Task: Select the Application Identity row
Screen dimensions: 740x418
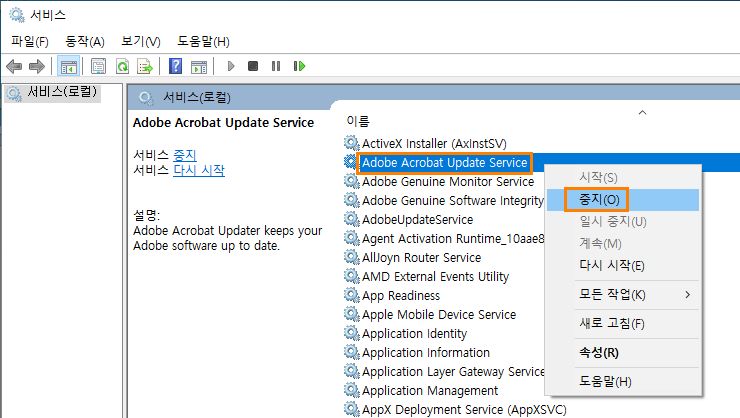Action: [414, 334]
